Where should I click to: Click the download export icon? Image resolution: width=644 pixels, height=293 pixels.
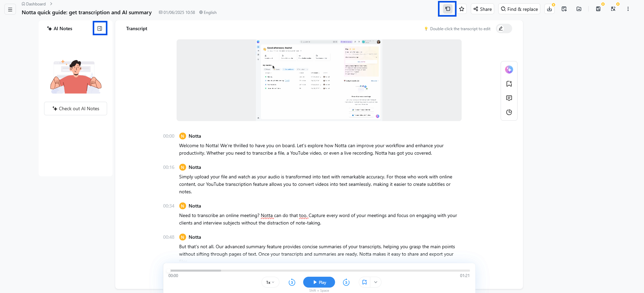(x=549, y=9)
